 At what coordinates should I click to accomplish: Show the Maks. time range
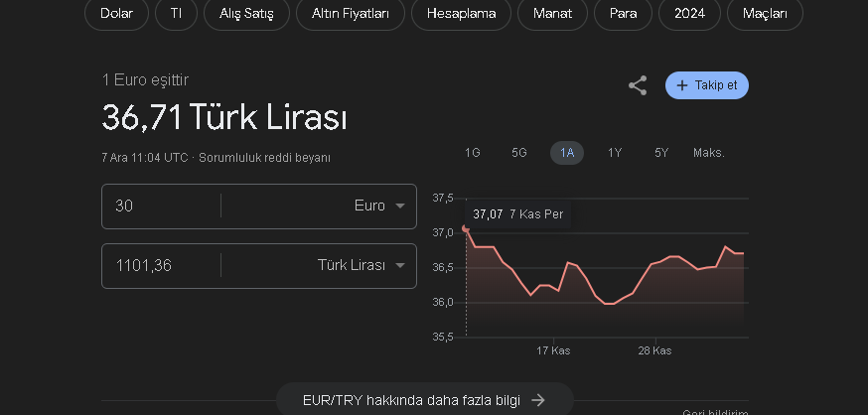click(x=709, y=153)
